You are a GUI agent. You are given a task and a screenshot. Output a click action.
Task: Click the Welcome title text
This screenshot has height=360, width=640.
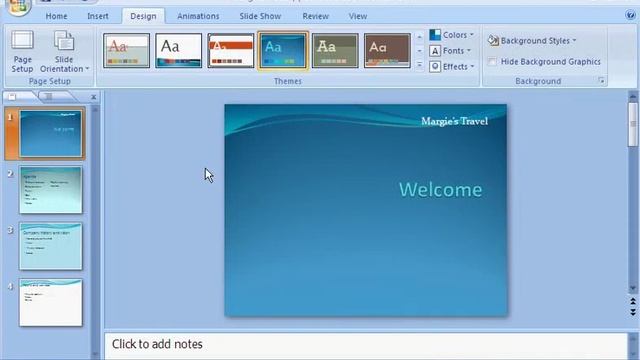tap(440, 190)
